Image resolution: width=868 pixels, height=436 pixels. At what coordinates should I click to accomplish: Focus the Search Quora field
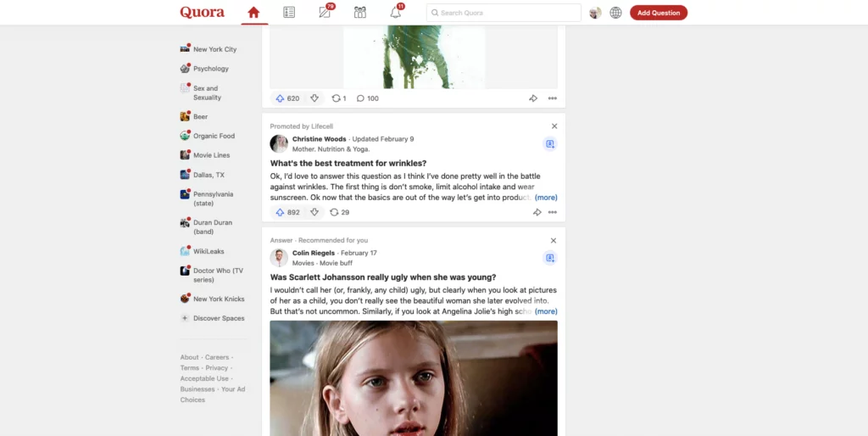pos(504,13)
